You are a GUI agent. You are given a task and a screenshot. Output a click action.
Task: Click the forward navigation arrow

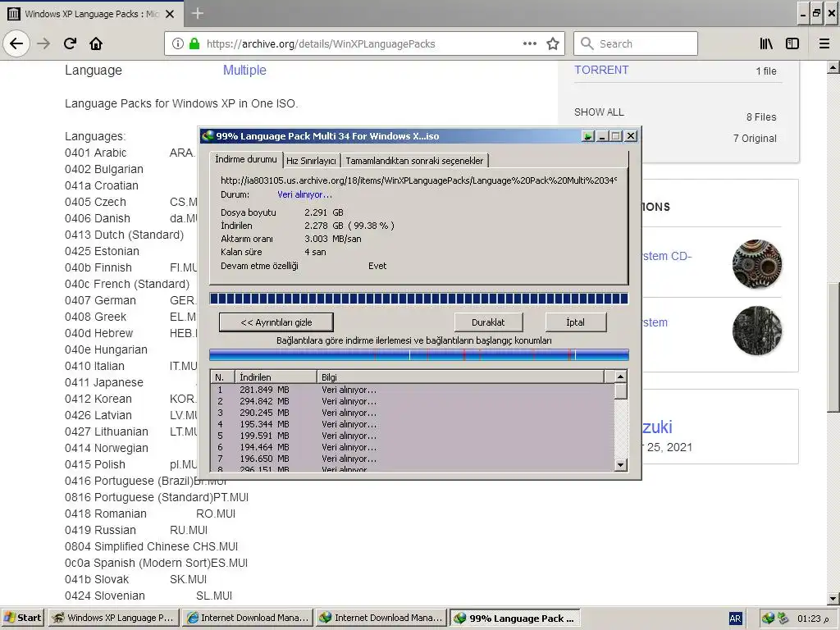(x=43, y=43)
